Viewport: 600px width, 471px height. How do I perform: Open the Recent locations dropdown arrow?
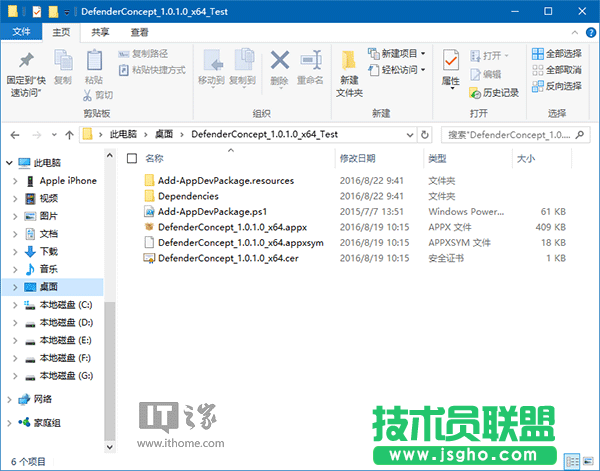click(x=54, y=135)
